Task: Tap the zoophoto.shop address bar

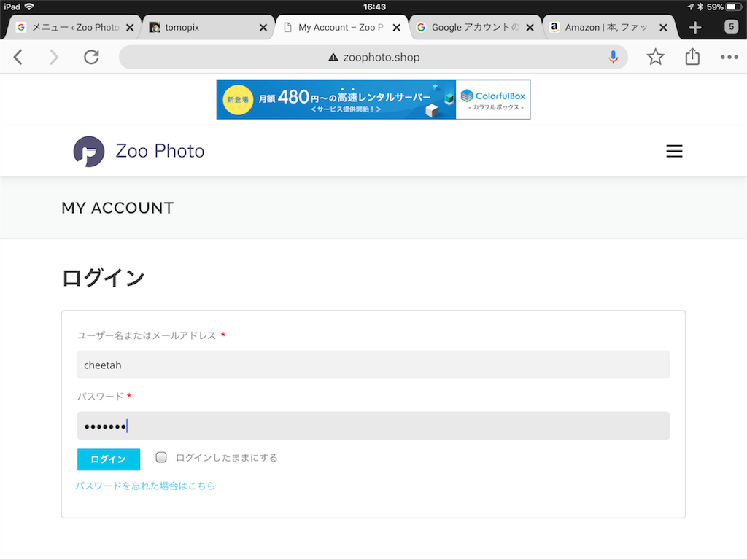Action: [x=373, y=57]
